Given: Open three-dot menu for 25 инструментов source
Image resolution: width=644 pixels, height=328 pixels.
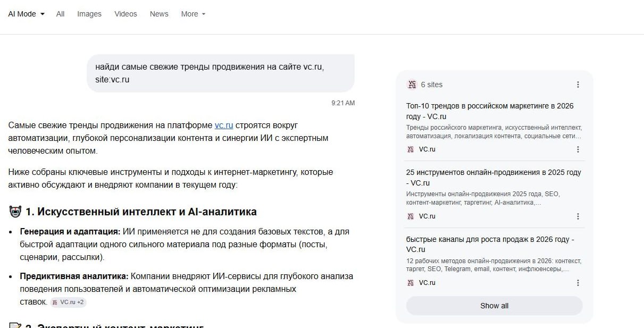Looking at the screenshot, I should (578, 216).
